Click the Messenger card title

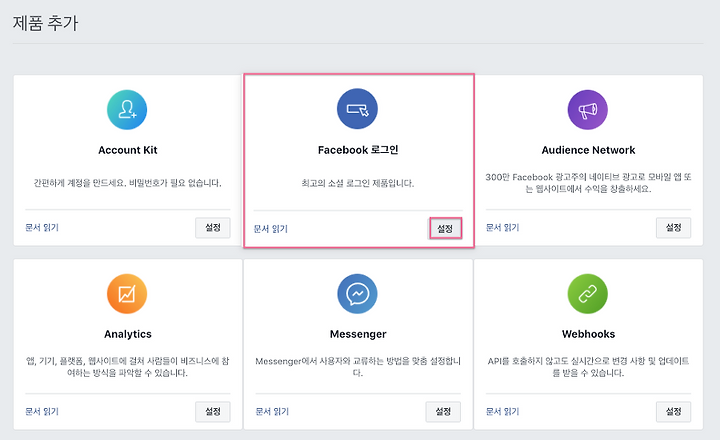[x=358, y=334]
